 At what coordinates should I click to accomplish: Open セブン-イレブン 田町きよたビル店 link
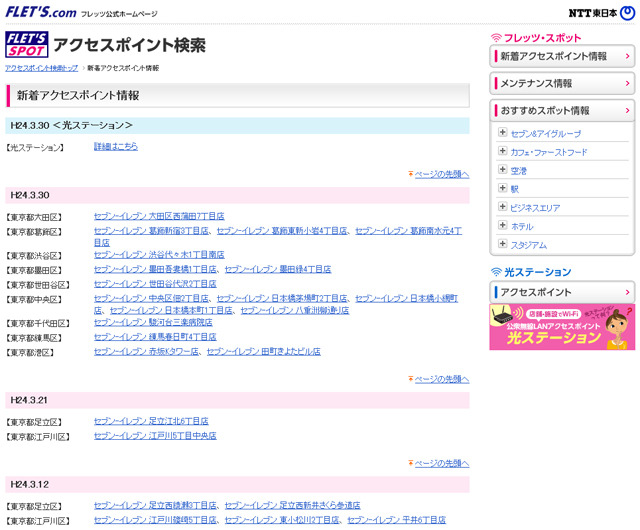click(264, 352)
